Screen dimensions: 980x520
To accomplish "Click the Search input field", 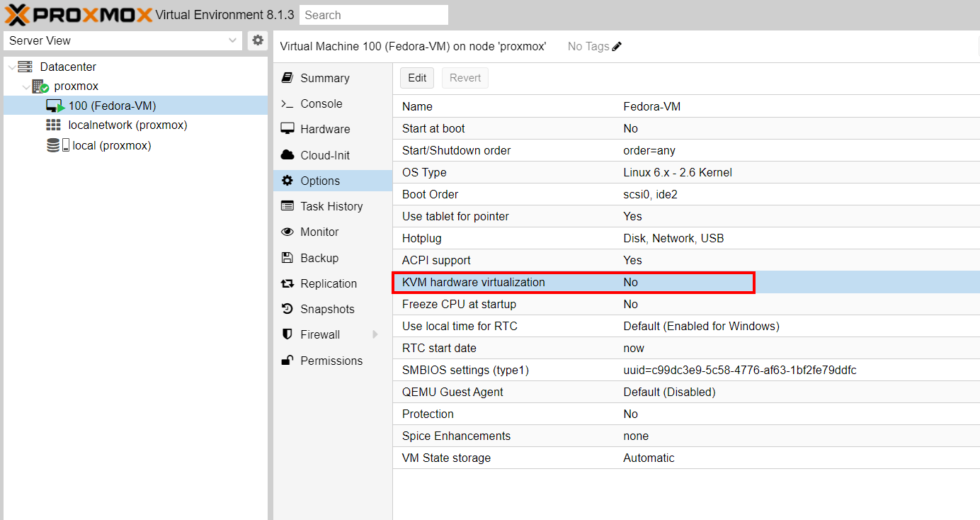I will (373, 15).
